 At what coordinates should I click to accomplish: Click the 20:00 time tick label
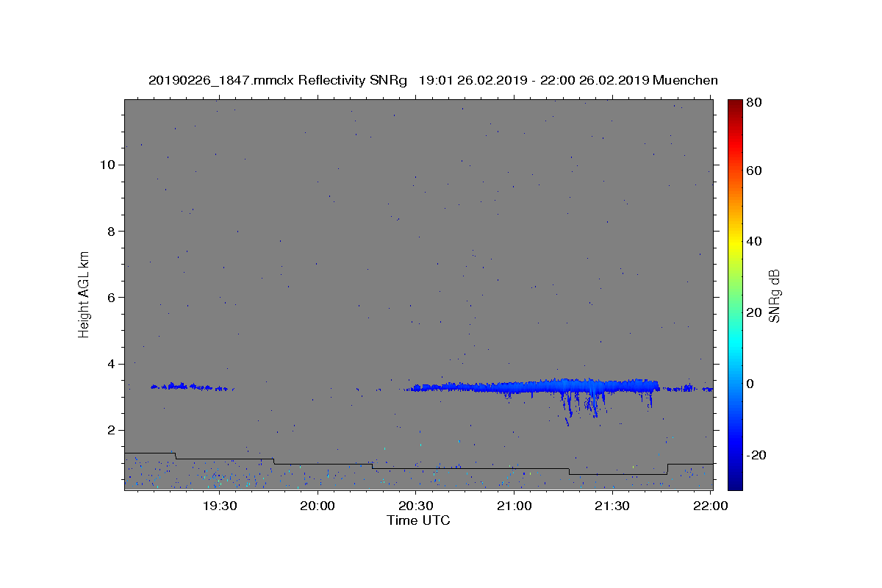[x=318, y=506]
